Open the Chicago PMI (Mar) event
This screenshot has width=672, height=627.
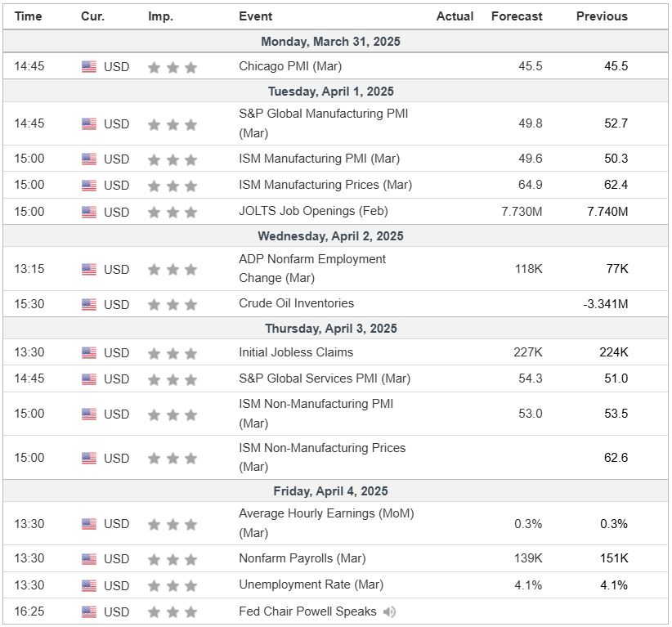(x=290, y=66)
